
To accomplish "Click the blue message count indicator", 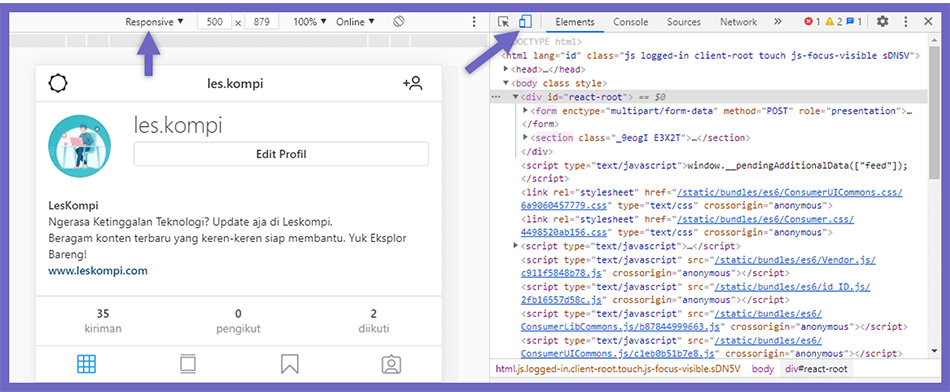I will point(854,22).
